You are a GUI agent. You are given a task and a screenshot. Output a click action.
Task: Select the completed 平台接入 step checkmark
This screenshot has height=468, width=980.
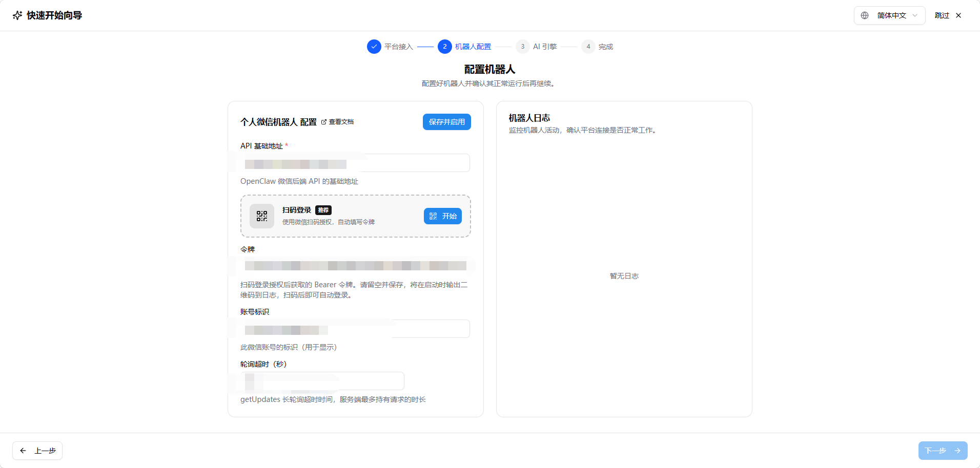point(374,47)
